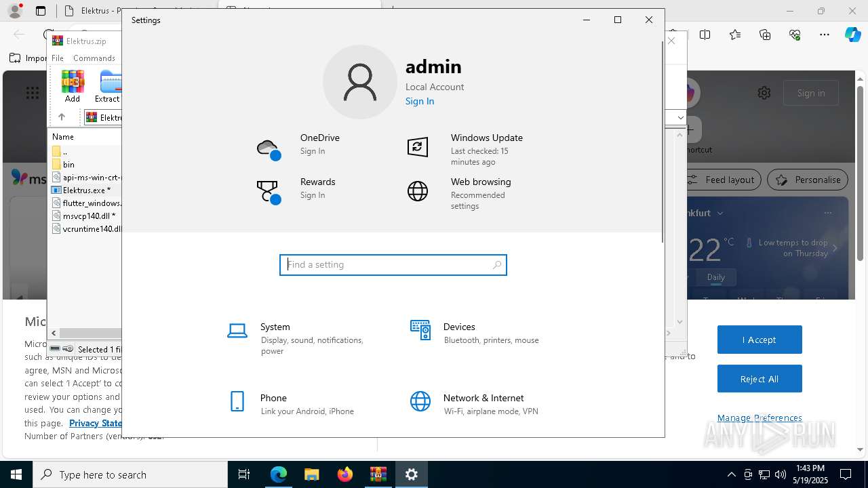The image size is (868, 488).
Task: Open Copilot icon in Edge
Action: (852, 35)
